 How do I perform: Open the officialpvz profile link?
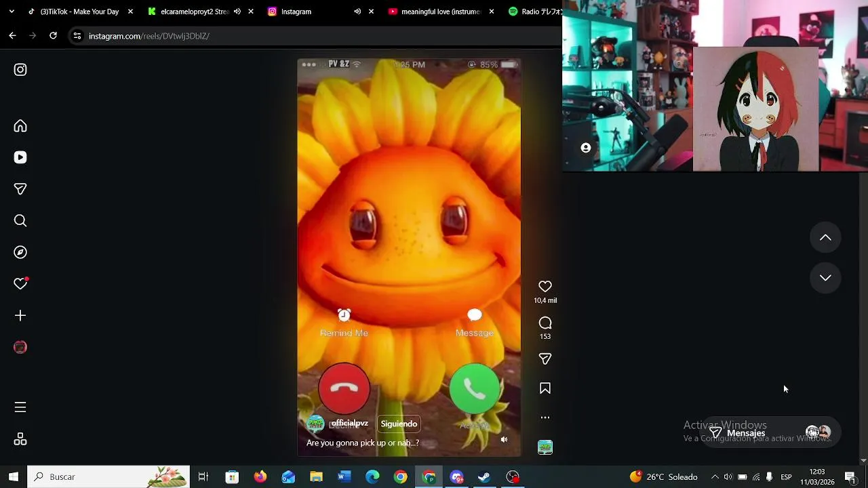tap(349, 424)
